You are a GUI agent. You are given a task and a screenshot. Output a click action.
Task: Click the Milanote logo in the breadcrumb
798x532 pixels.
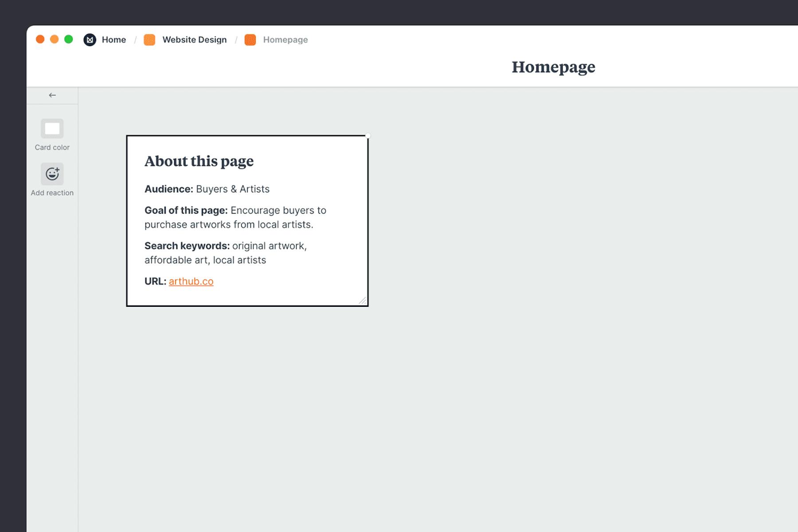90,39
